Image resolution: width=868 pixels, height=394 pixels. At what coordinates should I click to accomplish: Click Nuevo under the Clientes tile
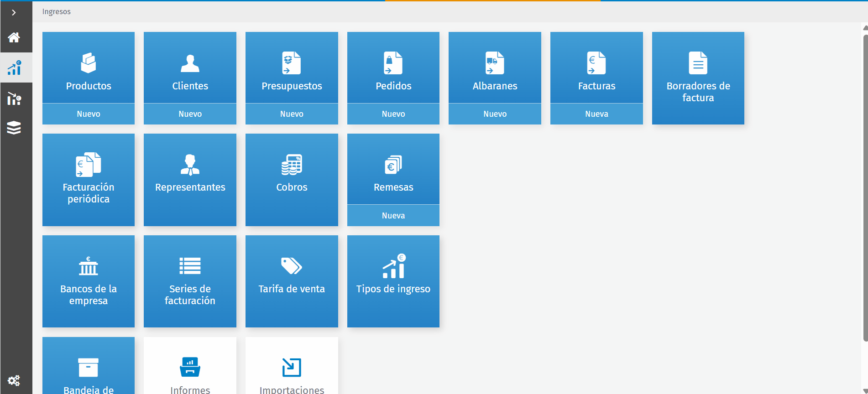tap(190, 114)
